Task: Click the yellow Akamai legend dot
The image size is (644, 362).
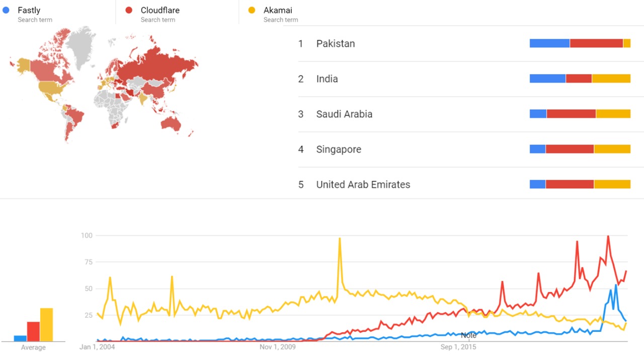Action: 252,10
